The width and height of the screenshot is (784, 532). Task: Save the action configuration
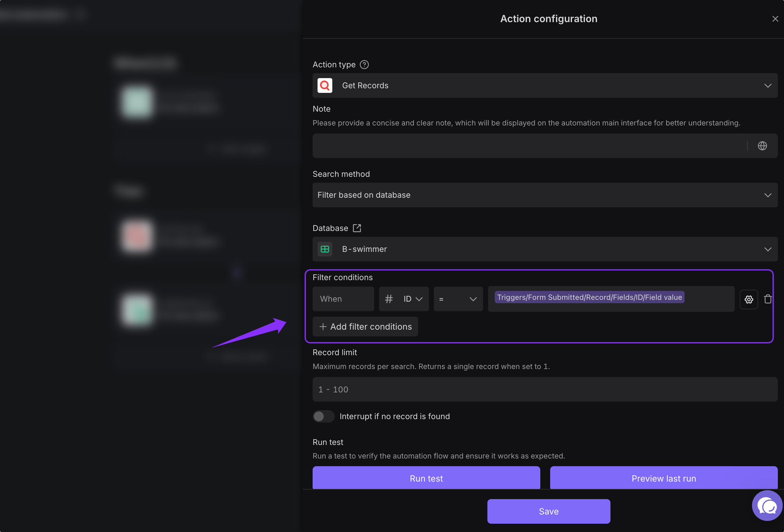coord(548,511)
